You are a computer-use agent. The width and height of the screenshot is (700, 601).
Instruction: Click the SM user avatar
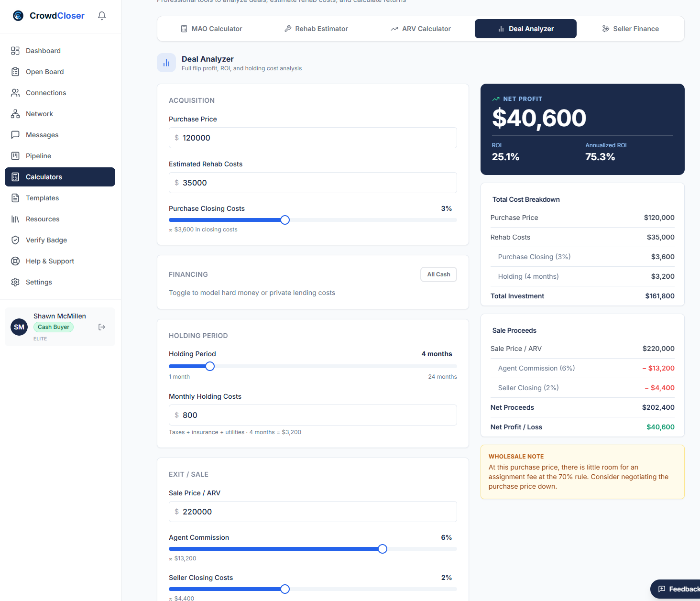tap(19, 327)
